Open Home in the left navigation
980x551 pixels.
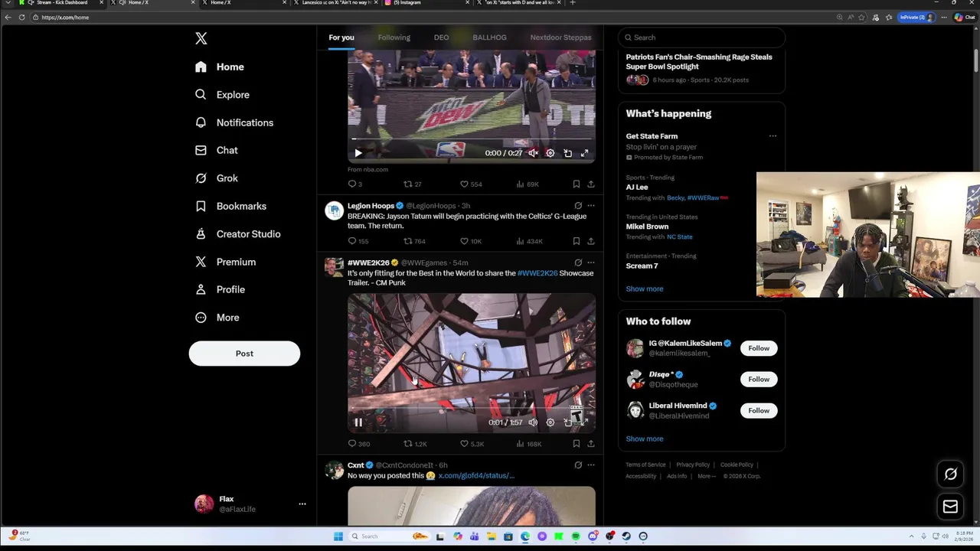click(x=220, y=67)
